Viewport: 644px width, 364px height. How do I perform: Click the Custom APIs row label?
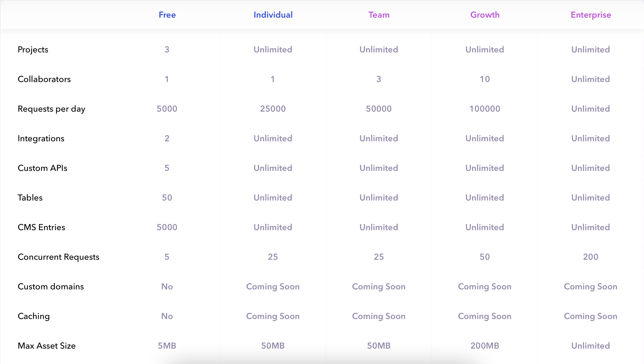(x=42, y=168)
